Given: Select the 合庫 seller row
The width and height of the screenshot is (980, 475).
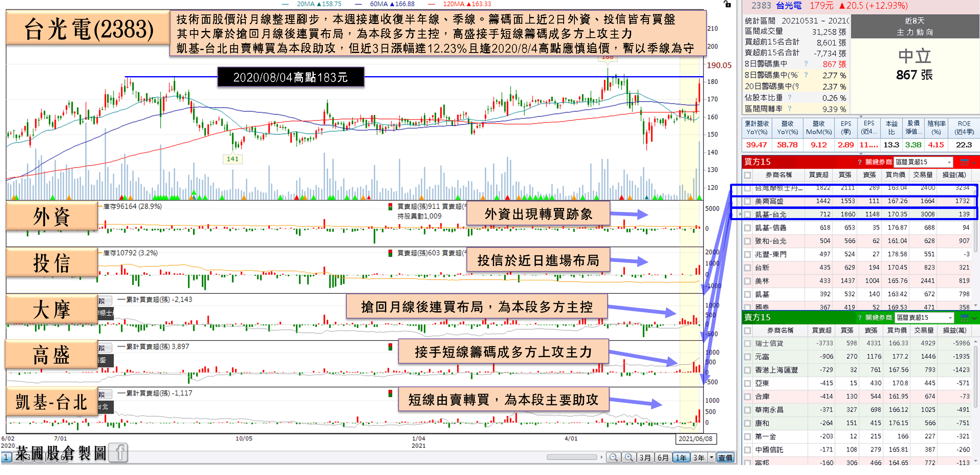Looking at the screenshot, I should tap(858, 396).
